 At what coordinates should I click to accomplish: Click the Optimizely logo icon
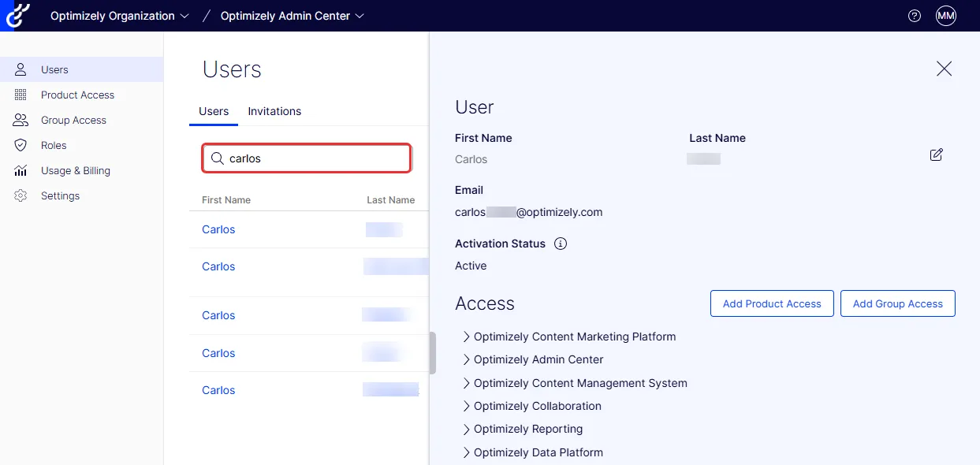[x=17, y=15]
